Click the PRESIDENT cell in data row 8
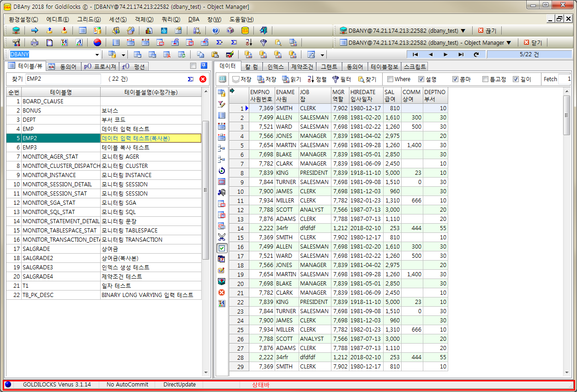Image resolution: width=577 pixels, height=392 pixels. [315, 173]
